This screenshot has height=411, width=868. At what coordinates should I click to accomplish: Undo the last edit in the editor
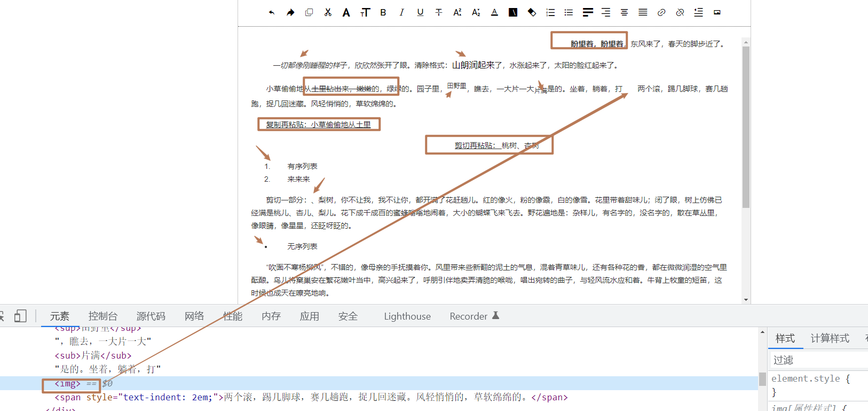(272, 12)
